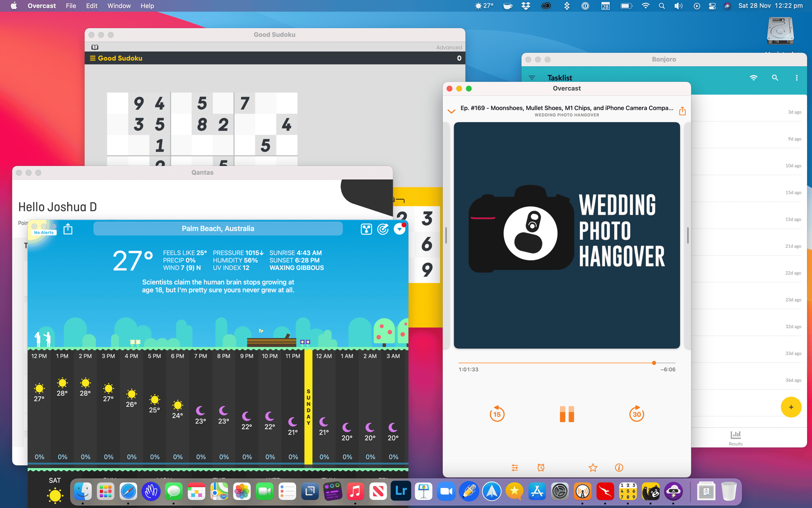812x508 pixels.
Task: Open Overcast playback effects settings
Action: tap(515, 468)
